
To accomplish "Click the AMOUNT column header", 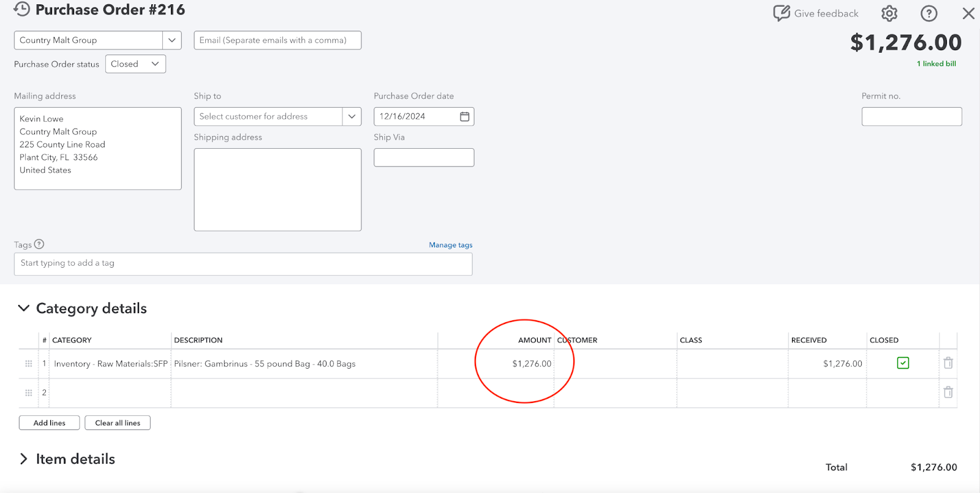I will (x=535, y=340).
